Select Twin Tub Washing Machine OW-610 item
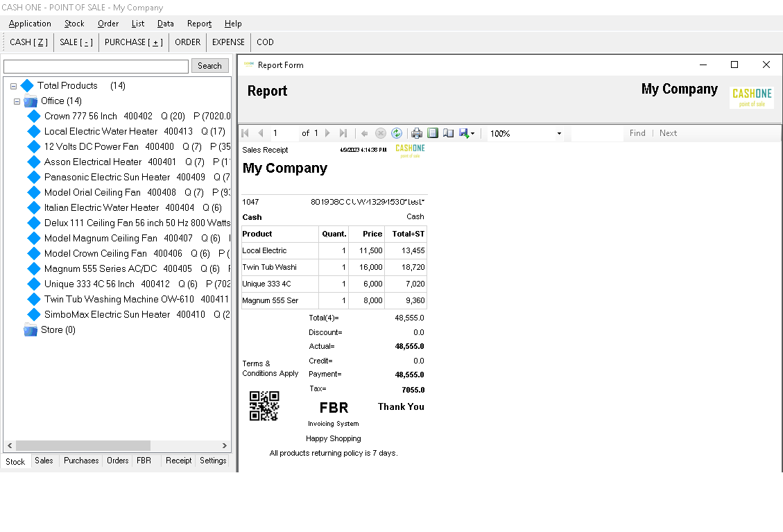Image resolution: width=783 pixels, height=532 pixels. click(137, 299)
